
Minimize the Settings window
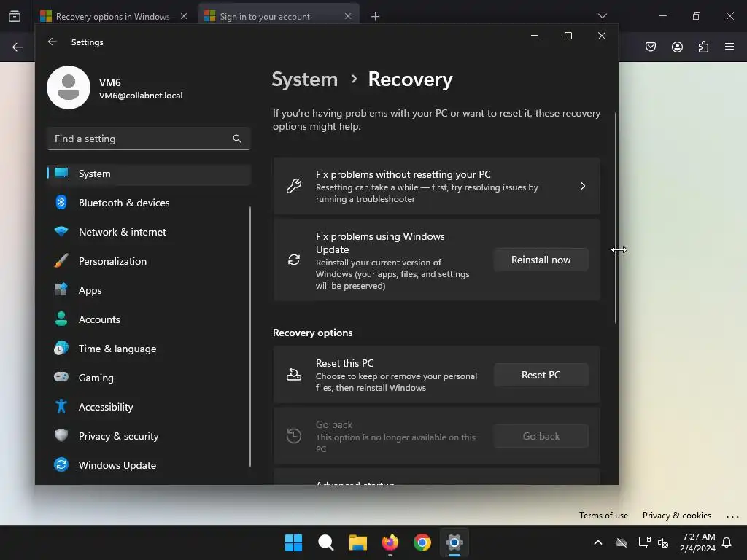tap(535, 36)
